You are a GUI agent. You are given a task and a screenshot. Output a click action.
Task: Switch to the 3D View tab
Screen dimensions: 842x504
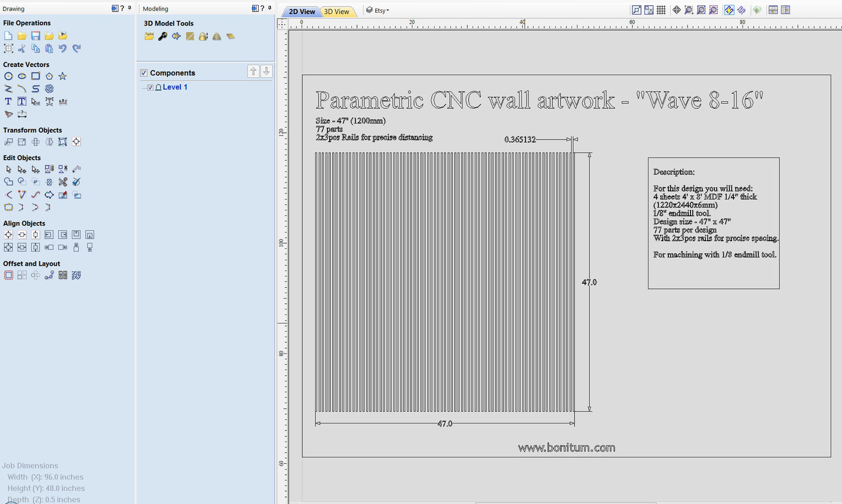pos(337,10)
